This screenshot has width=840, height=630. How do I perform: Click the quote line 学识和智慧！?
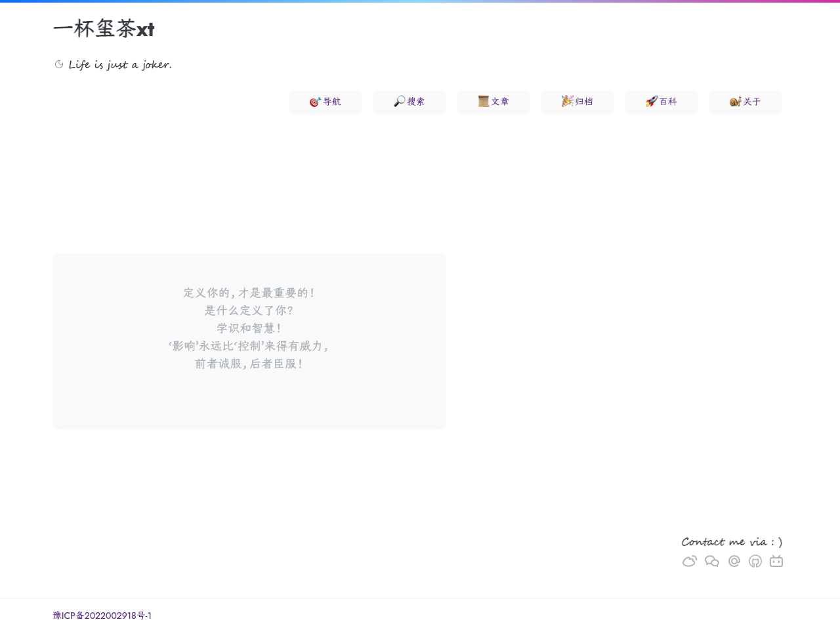coord(249,328)
